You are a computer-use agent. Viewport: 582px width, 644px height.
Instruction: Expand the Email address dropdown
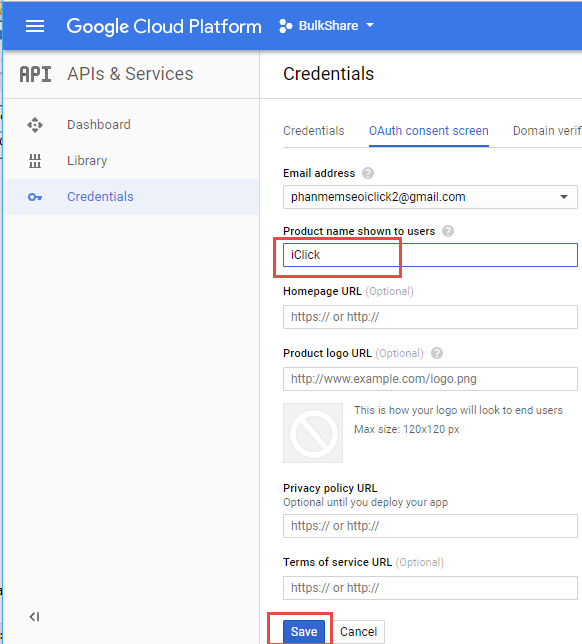[430, 197]
